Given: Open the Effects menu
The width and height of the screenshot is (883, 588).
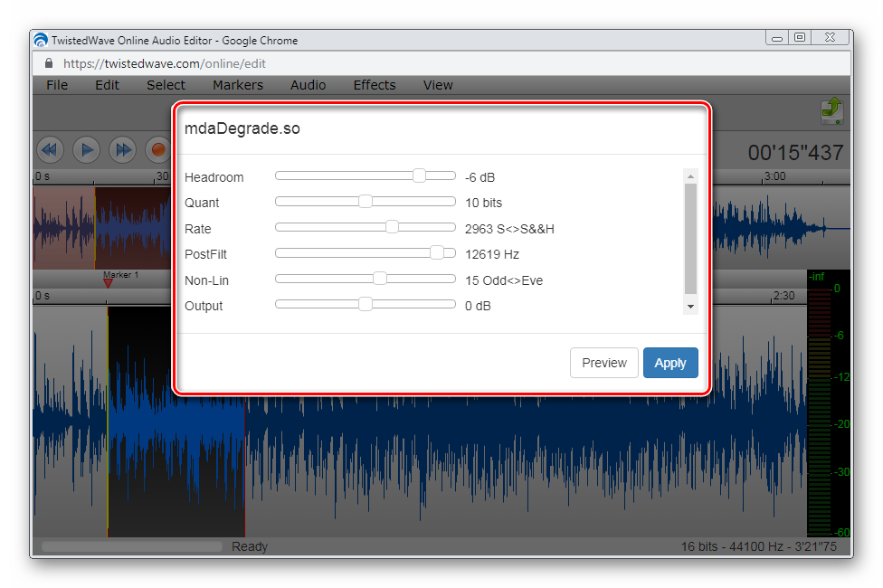Looking at the screenshot, I should pyautogui.click(x=375, y=85).
